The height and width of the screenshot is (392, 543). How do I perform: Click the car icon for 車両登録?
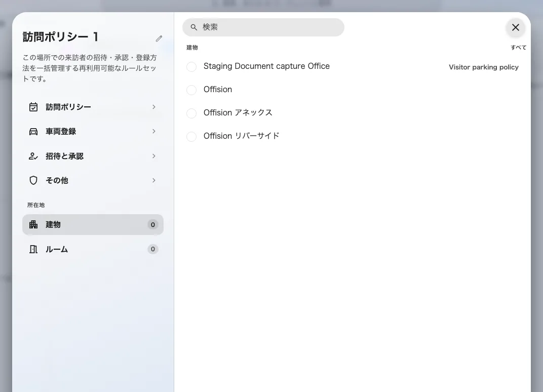tap(33, 132)
